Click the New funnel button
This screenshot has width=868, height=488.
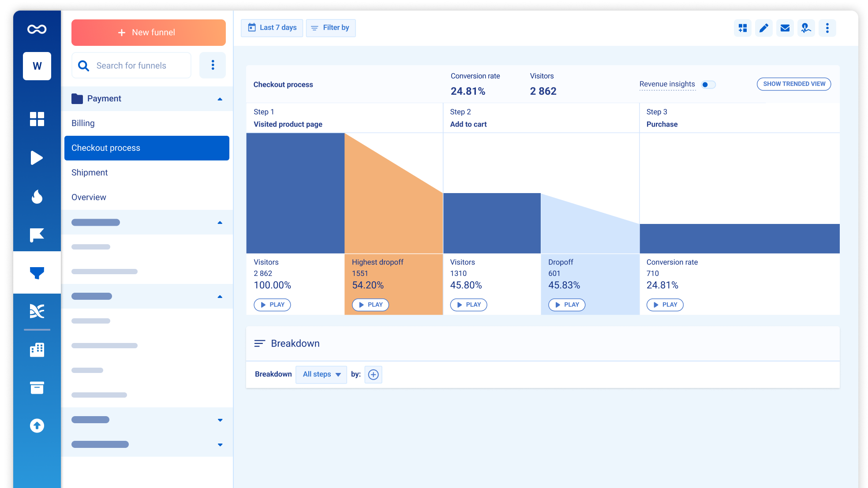click(x=148, y=33)
